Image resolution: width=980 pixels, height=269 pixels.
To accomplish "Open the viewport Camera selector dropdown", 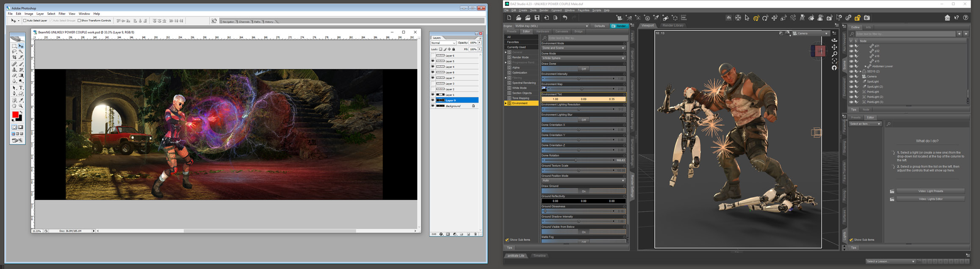I will point(811,33).
